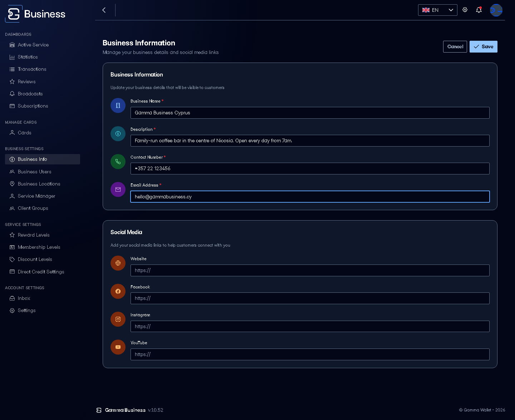Click the Email Address input

[310, 197]
